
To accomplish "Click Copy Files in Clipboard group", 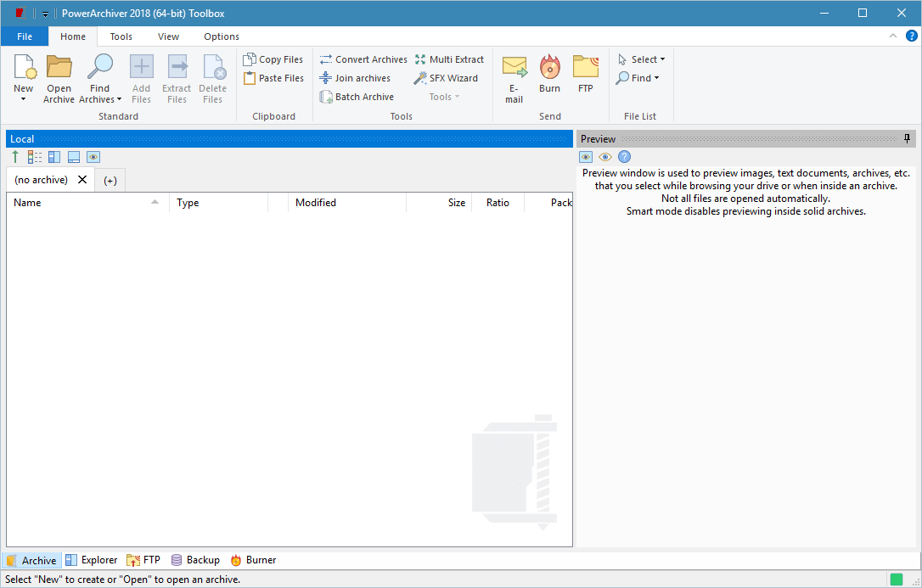I will 273,59.
